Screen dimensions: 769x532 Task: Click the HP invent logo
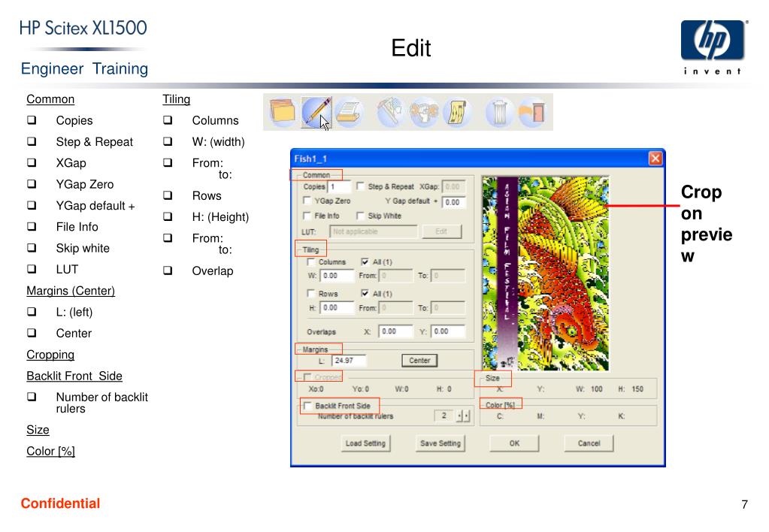713,47
